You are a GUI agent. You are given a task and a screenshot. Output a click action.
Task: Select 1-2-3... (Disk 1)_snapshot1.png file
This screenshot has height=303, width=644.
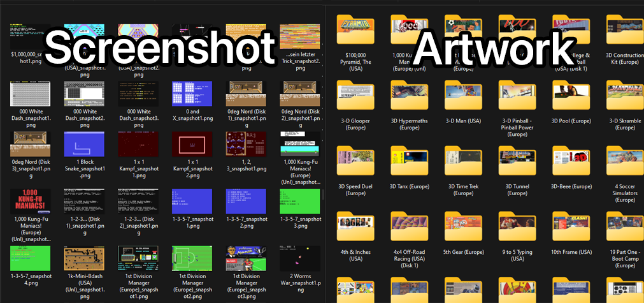click(x=84, y=202)
